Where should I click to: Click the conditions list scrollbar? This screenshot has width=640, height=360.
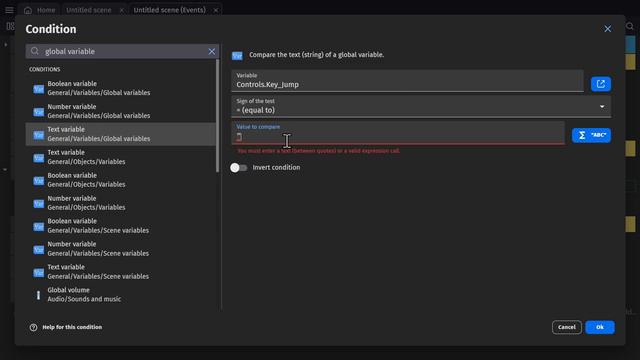218,116
